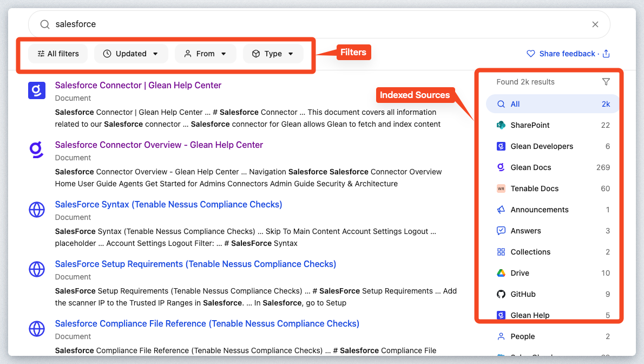Open the All filters panel
Screen dimensions: 644x364
coord(58,54)
